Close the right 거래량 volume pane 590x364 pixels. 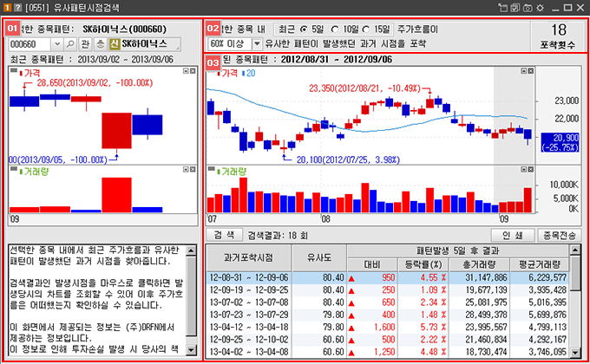pos(530,170)
